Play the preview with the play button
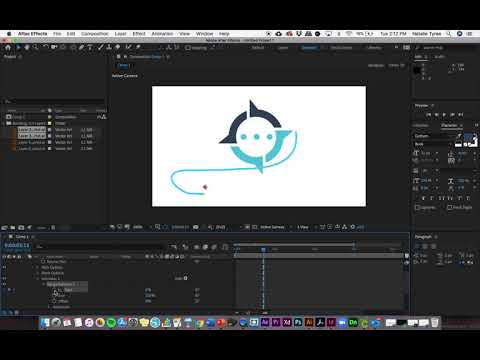This screenshot has height=360, width=480. pos(444,115)
